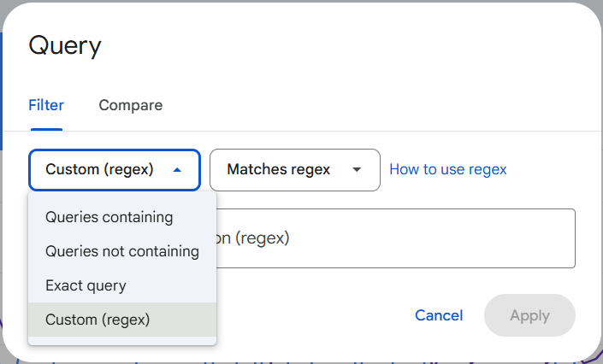Focus the regex expression input field
Viewport: 603px width, 364px height.
(x=393, y=238)
